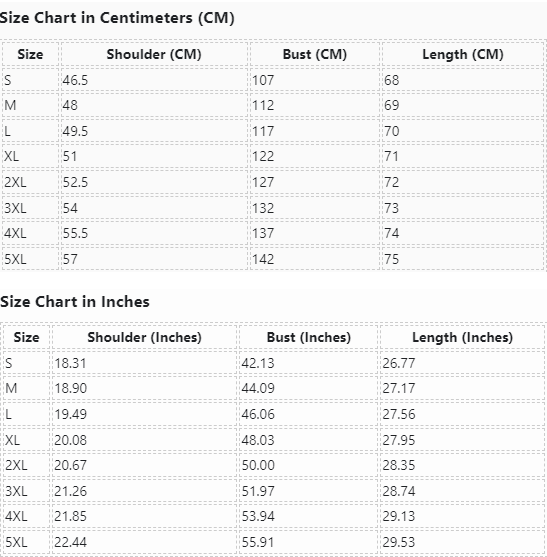Click the Length (CM) column header
Screen dimensions: 547x557
pyautogui.click(x=463, y=54)
